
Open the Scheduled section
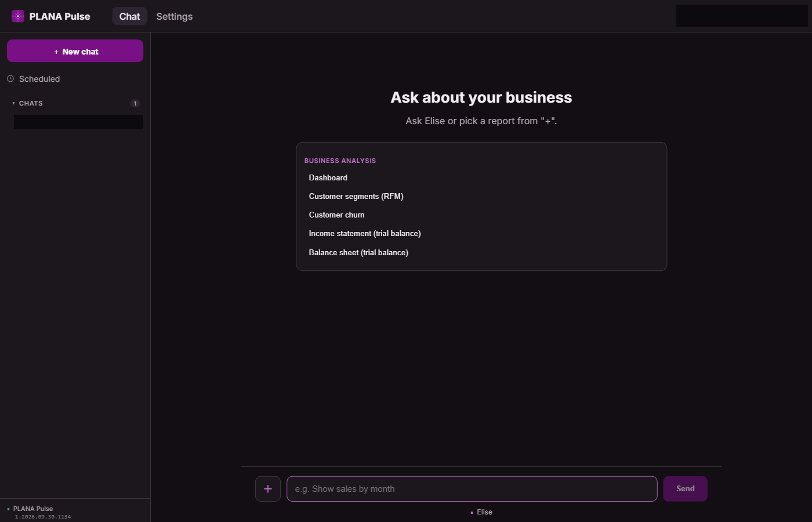(x=39, y=79)
